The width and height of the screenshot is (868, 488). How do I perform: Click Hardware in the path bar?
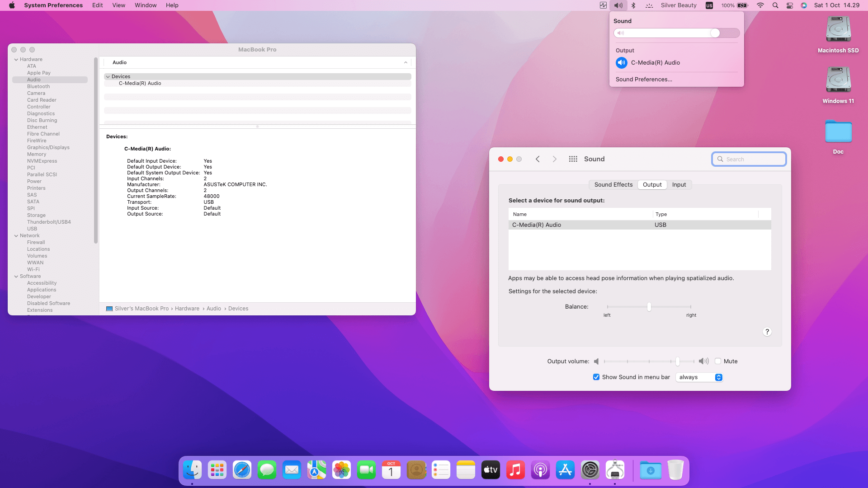click(187, 309)
